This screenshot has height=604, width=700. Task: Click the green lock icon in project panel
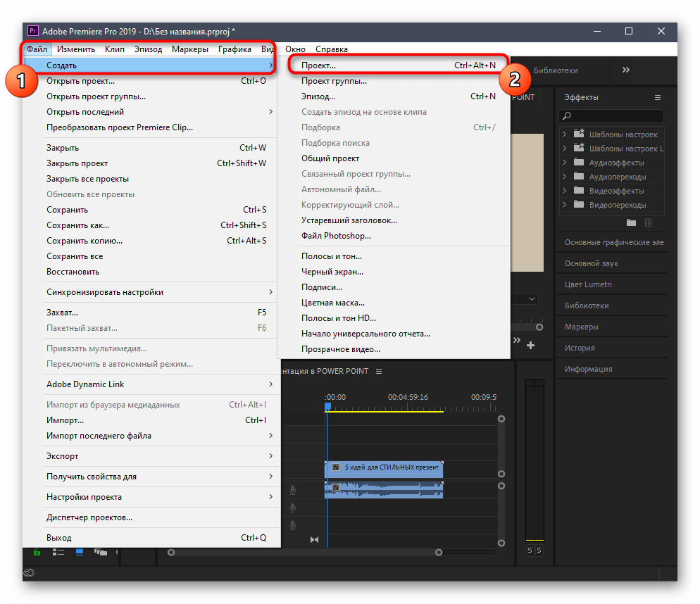point(37,553)
